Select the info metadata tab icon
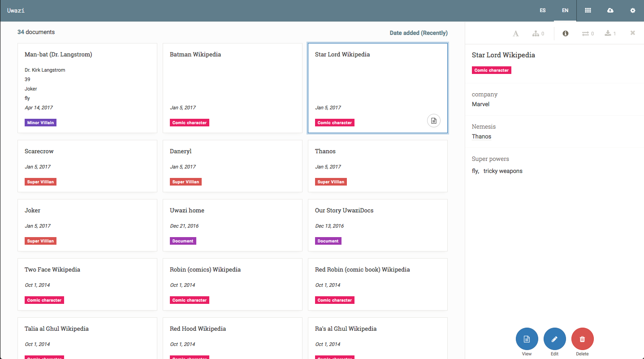The width and height of the screenshot is (644, 359). [x=566, y=33]
